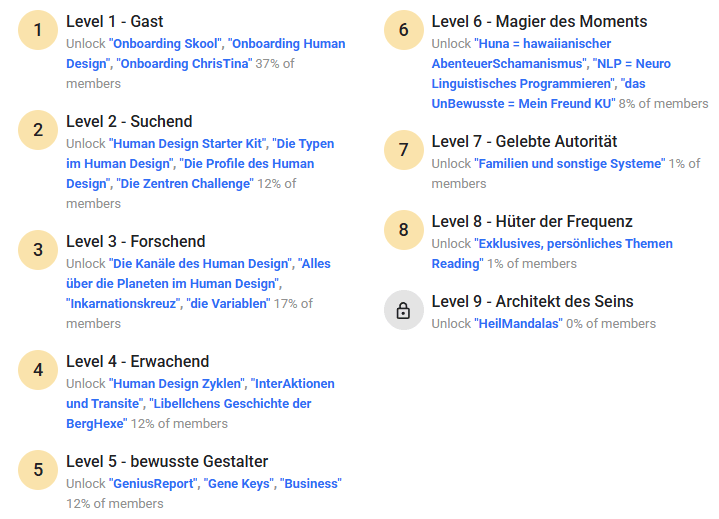719x519 pixels.
Task: Open the "HeilMandalas" course link
Action: click(518, 324)
